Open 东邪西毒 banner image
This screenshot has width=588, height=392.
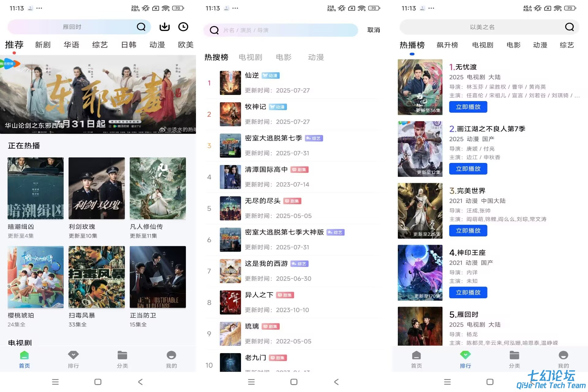tap(98, 94)
